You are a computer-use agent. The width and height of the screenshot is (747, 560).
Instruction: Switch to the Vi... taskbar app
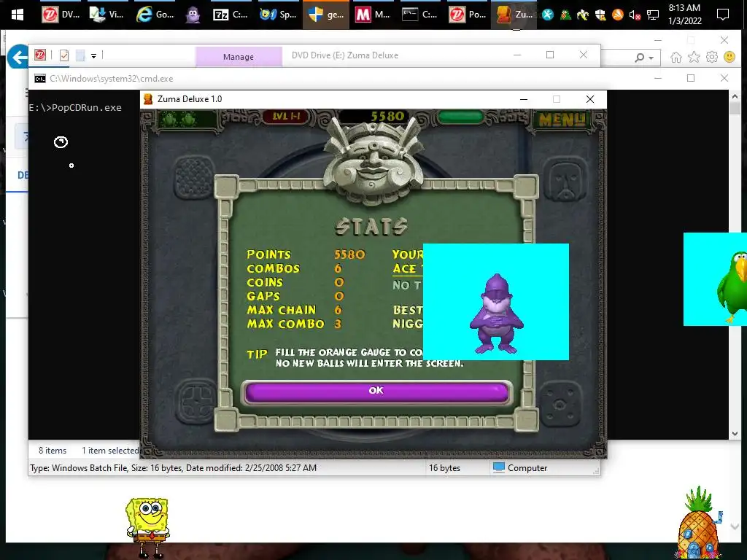coord(108,15)
